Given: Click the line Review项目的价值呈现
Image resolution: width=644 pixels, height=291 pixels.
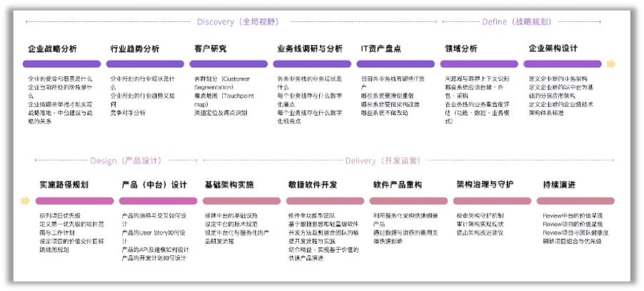Looking at the screenshot, I should [573, 224].
